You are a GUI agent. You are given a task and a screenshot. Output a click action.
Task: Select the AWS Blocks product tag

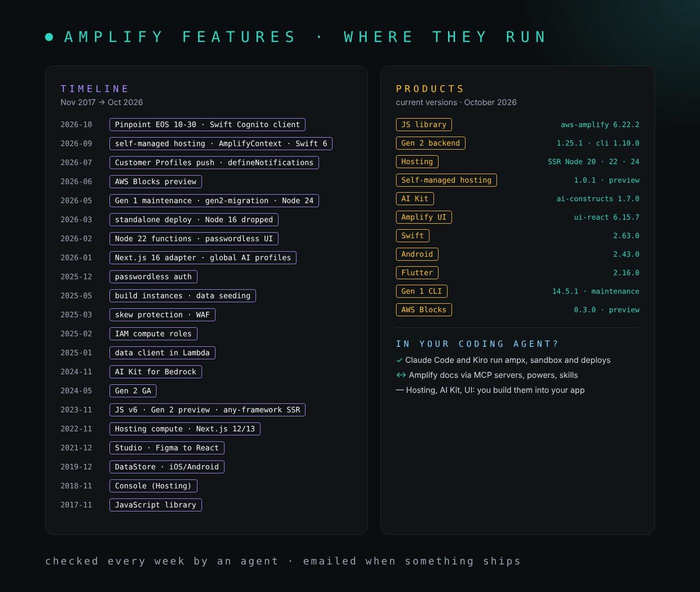pos(424,310)
